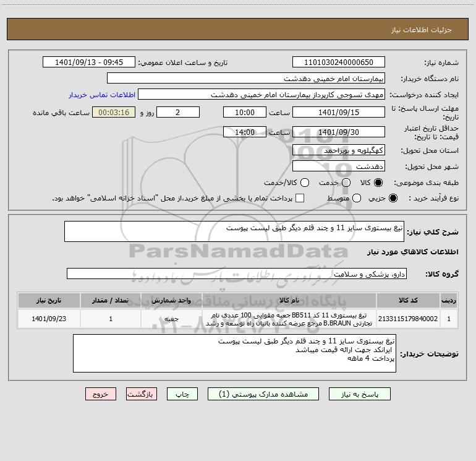Open the اطلاعات تماس خریدار link
Image resolution: width=476 pixels, height=461 pixels.
tap(102, 95)
